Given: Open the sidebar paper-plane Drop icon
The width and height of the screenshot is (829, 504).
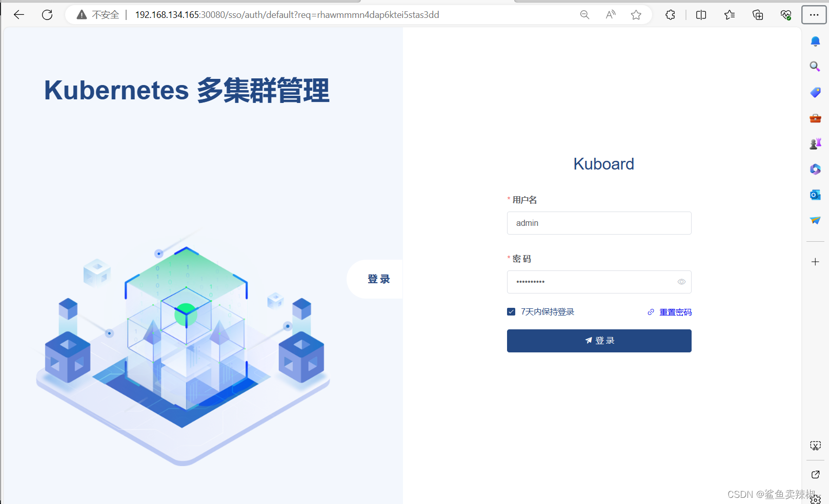Looking at the screenshot, I should pyautogui.click(x=815, y=220).
